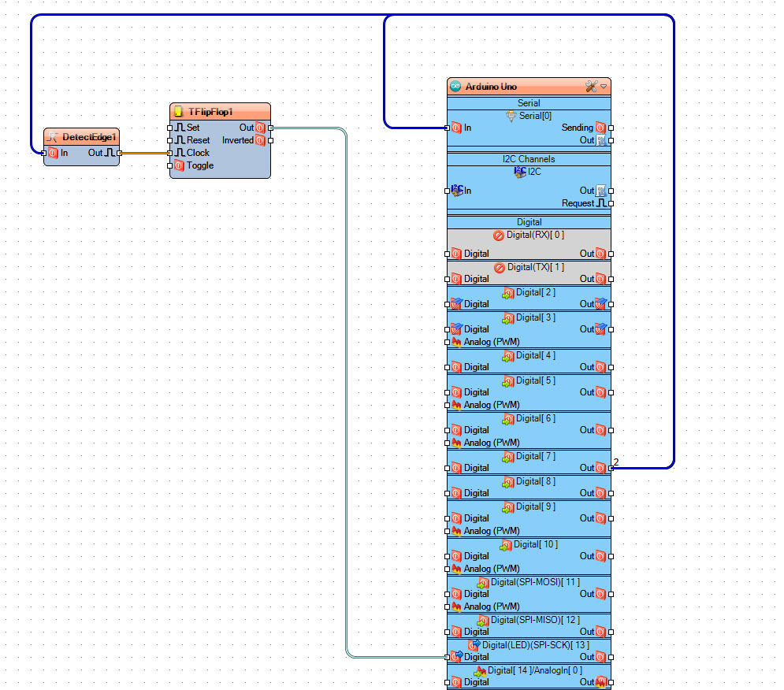Click the Digital[ 6 ] Out pin icon
This screenshot has height=690, width=784.
pos(600,431)
